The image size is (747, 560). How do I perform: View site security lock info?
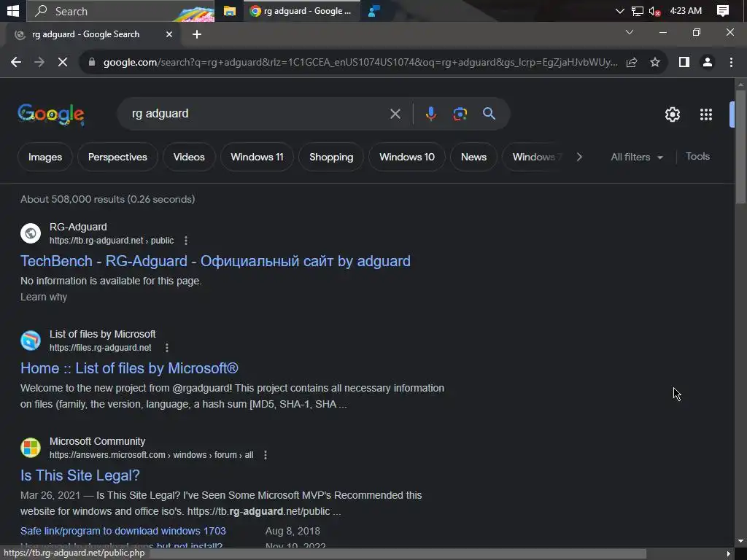click(x=92, y=62)
